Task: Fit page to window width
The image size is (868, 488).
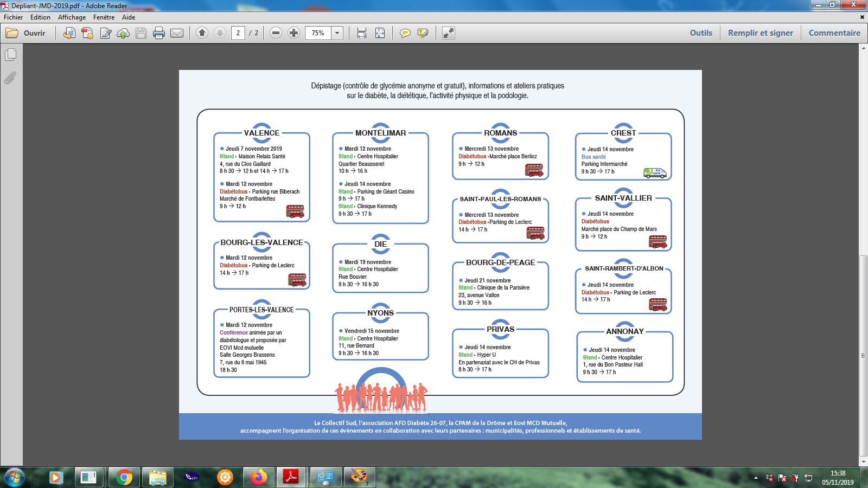Action: tap(362, 33)
